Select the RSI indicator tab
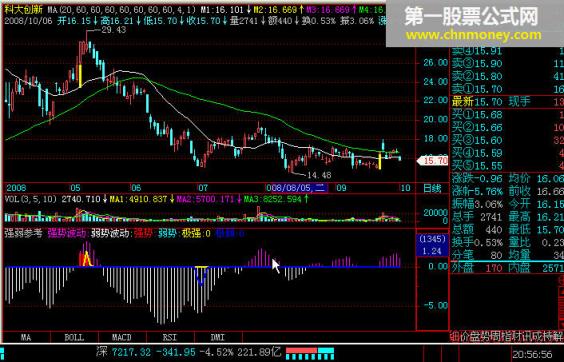 tap(170, 338)
